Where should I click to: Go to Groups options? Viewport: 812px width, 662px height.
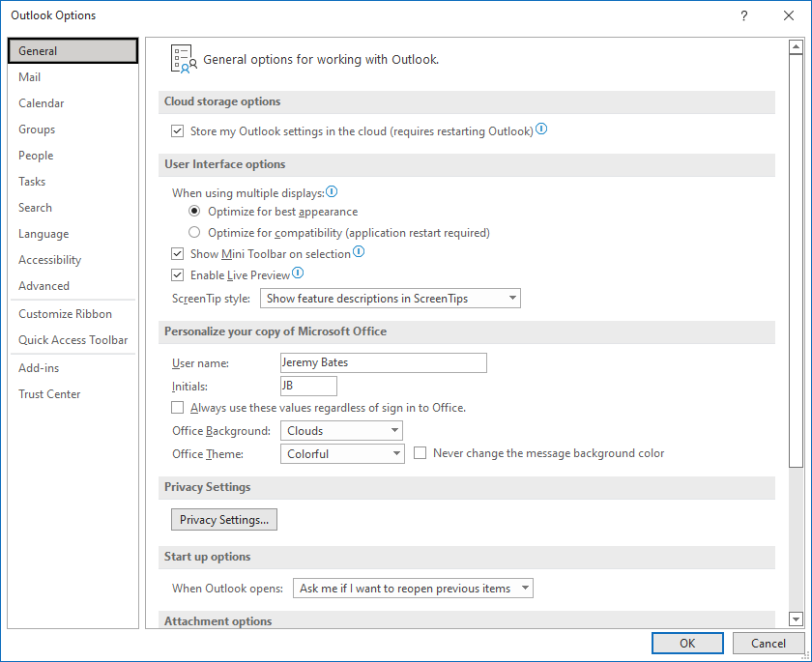(x=73, y=130)
